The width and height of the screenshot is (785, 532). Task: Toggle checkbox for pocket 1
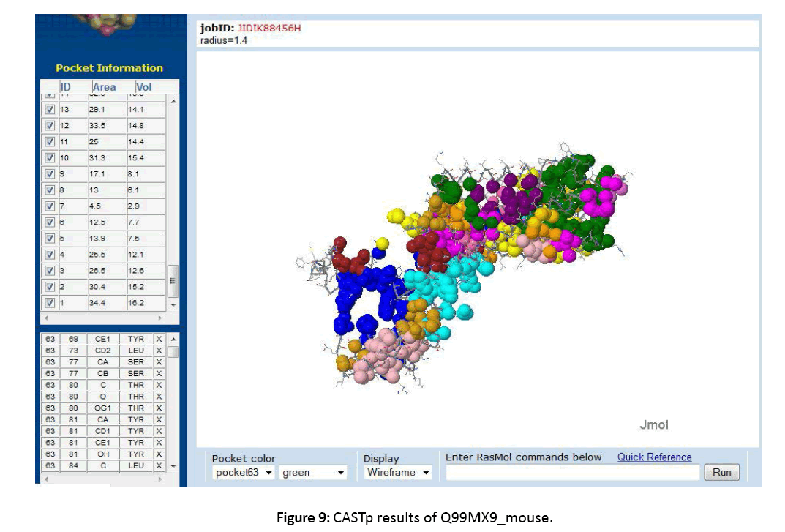pyautogui.click(x=50, y=303)
